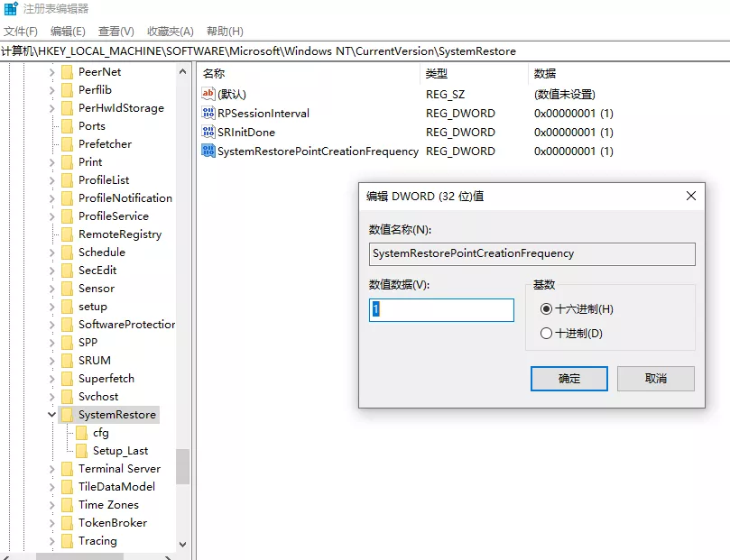Screen dimensions: 730x560
Task: Click the Superfetch folder icon
Action: [67, 379]
